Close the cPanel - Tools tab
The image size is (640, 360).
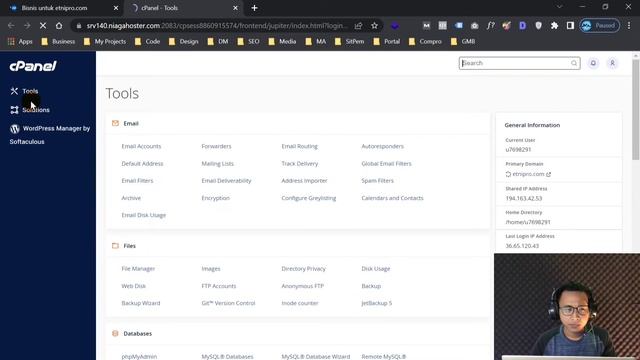coord(235,8)
